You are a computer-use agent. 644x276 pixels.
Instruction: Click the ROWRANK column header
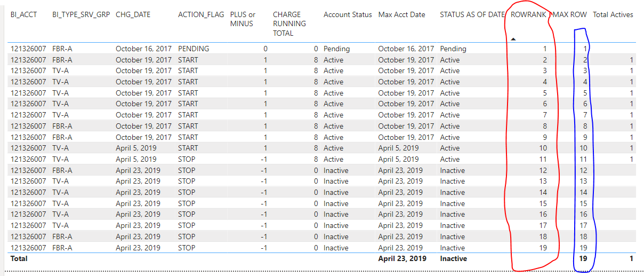coord(528,15)
